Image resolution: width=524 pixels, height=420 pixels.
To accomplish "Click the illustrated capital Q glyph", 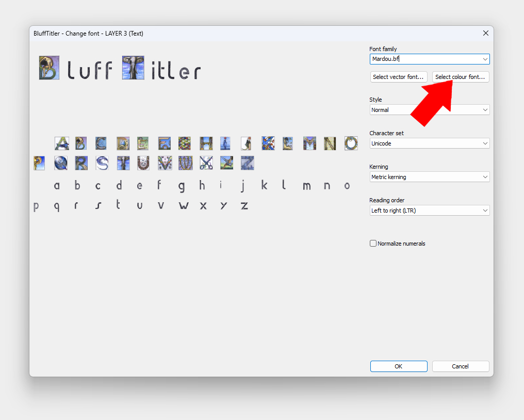I will (x=61, y=163).
